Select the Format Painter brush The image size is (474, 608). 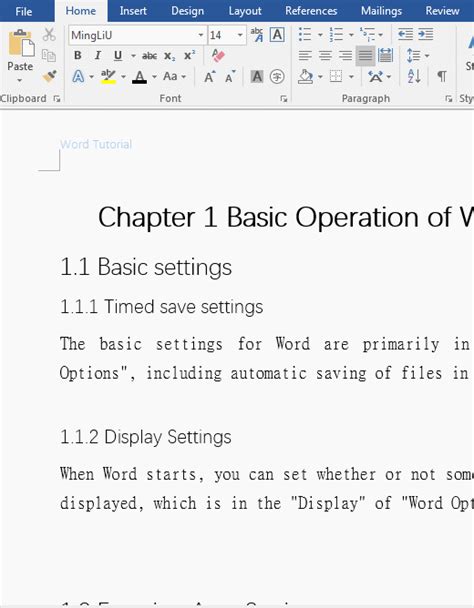coord(49,76)
